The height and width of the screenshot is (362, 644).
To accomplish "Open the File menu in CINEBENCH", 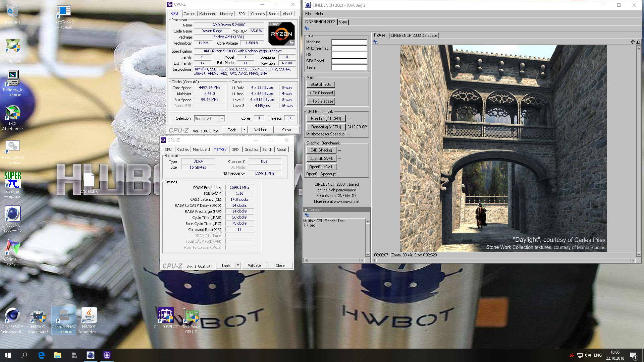I will [x=308, y=14].
